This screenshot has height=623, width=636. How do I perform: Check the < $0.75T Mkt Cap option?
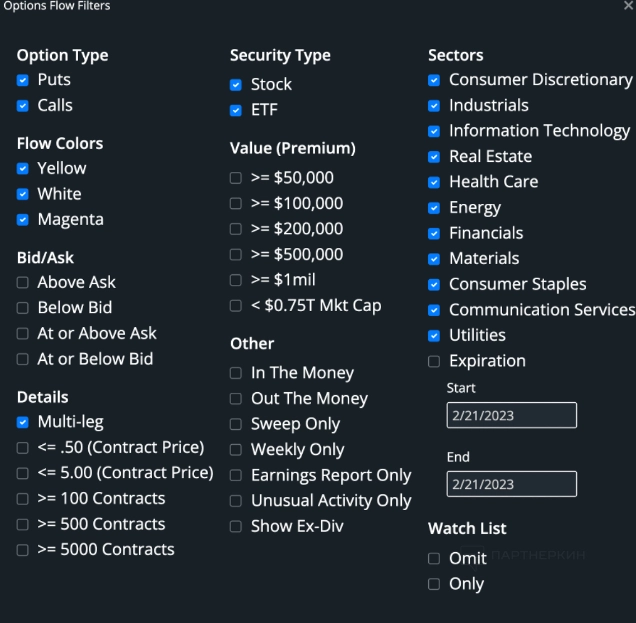[x=236, y=306]
